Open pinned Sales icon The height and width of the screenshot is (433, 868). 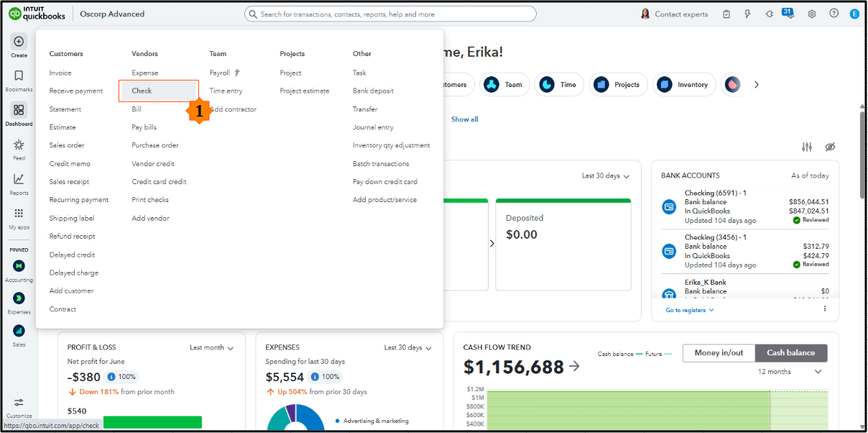(x=19, y=331)
